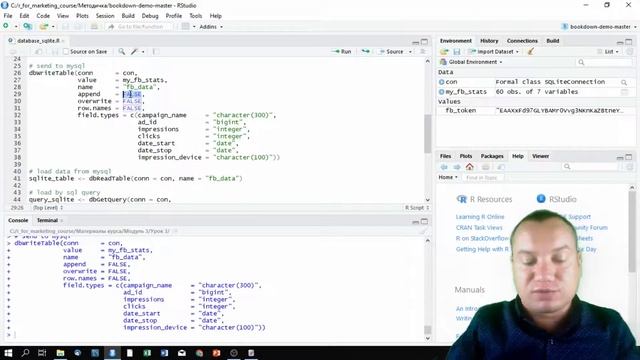The image size is (640, 360).
Task: Click the New File icon in main toolbar
Action: click(x=6, y=26)
